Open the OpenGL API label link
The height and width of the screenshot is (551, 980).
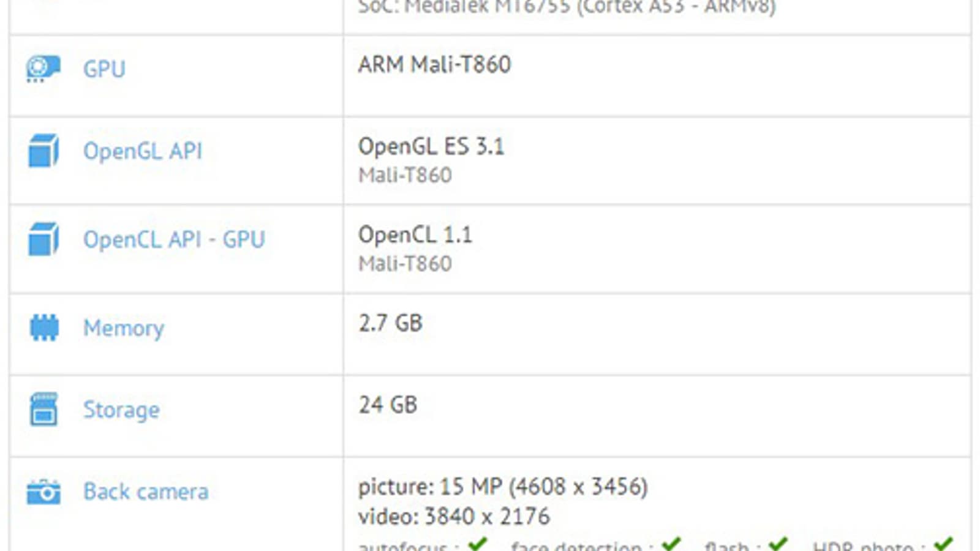click(142, 151)
